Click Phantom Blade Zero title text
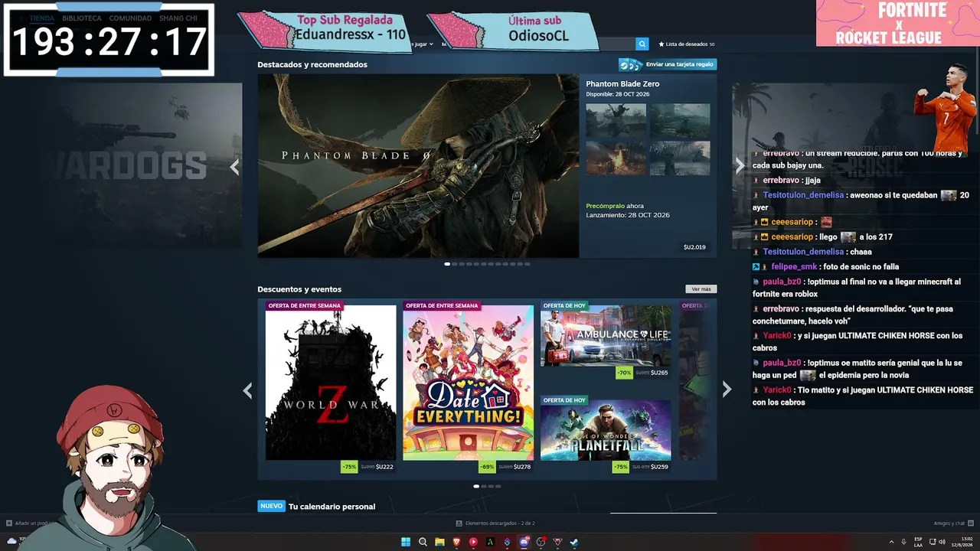 tap(622, 84)
